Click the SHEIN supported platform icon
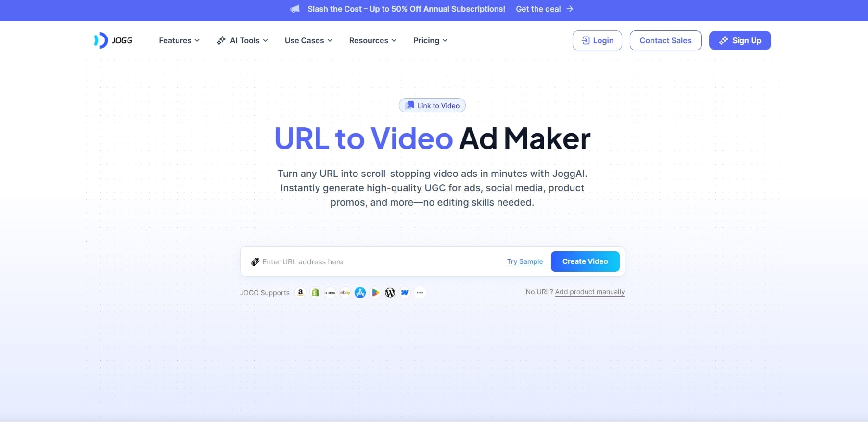 [330, 292]
